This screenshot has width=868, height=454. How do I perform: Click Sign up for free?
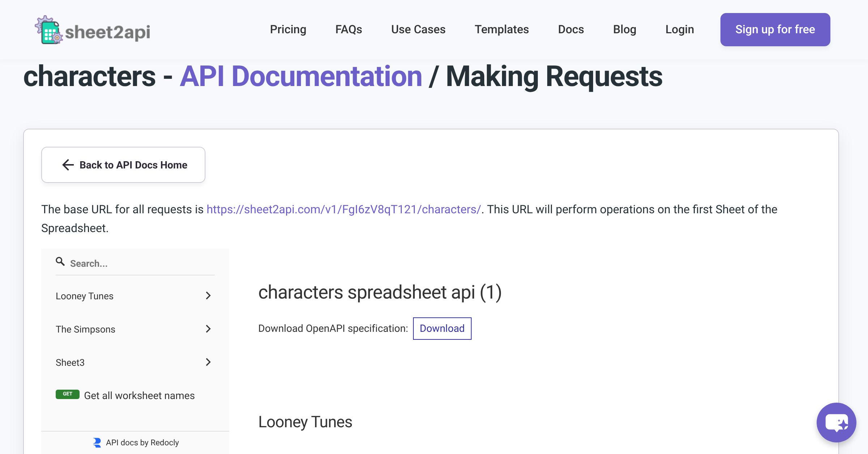pos(775,29)
